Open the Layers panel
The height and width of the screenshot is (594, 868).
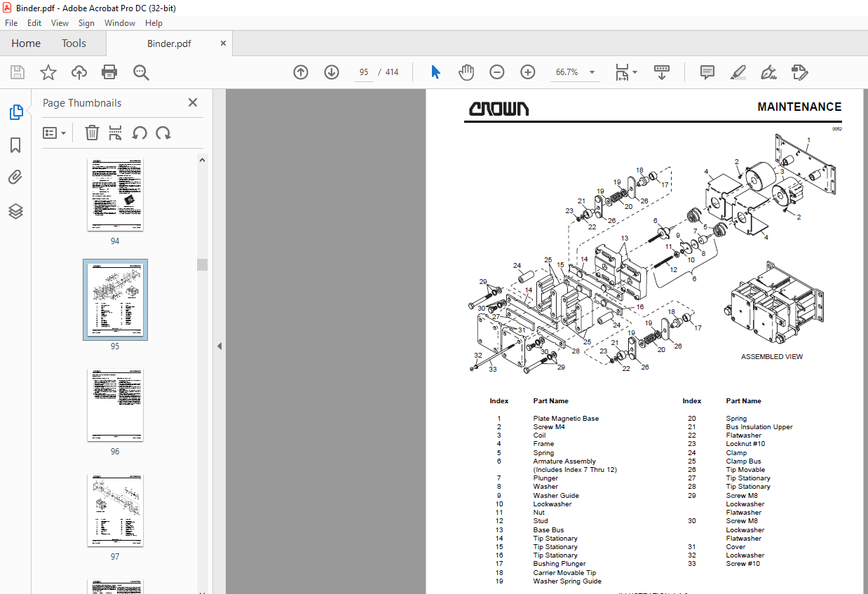15,210
